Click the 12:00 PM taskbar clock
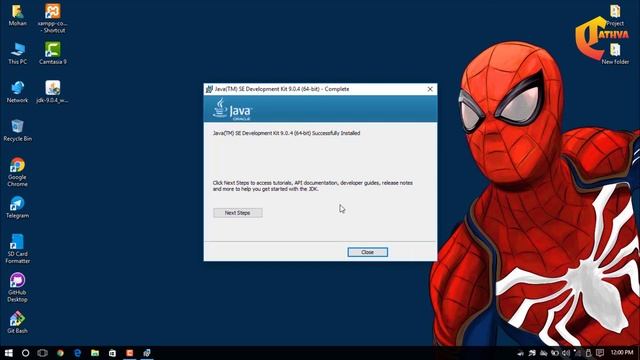This screenshot has width=640, height=360. pos(622,352)
